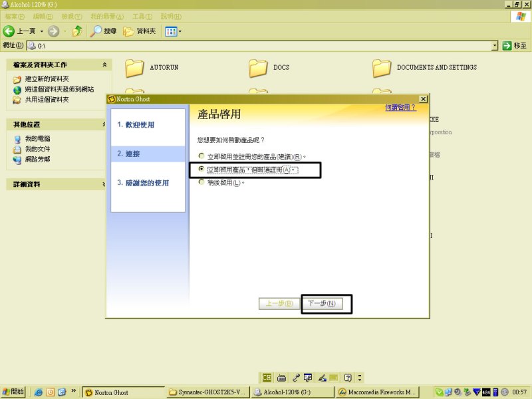This screenshot has width=532, height=399.
Task: Click 建立新的資料夾 to make a new folder
Action: 47,79
